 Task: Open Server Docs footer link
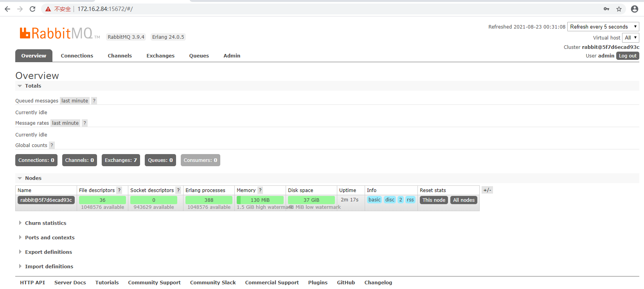(70, 283)
